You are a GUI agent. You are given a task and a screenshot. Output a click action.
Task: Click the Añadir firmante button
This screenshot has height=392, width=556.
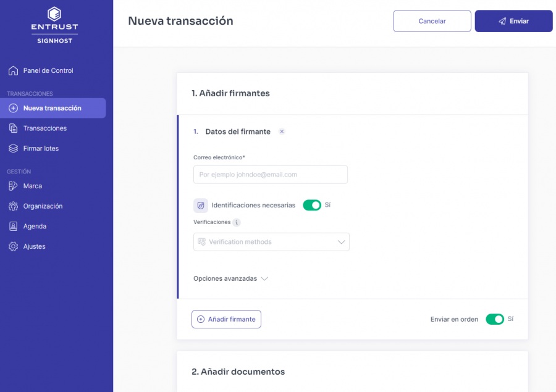pos(226,319)
